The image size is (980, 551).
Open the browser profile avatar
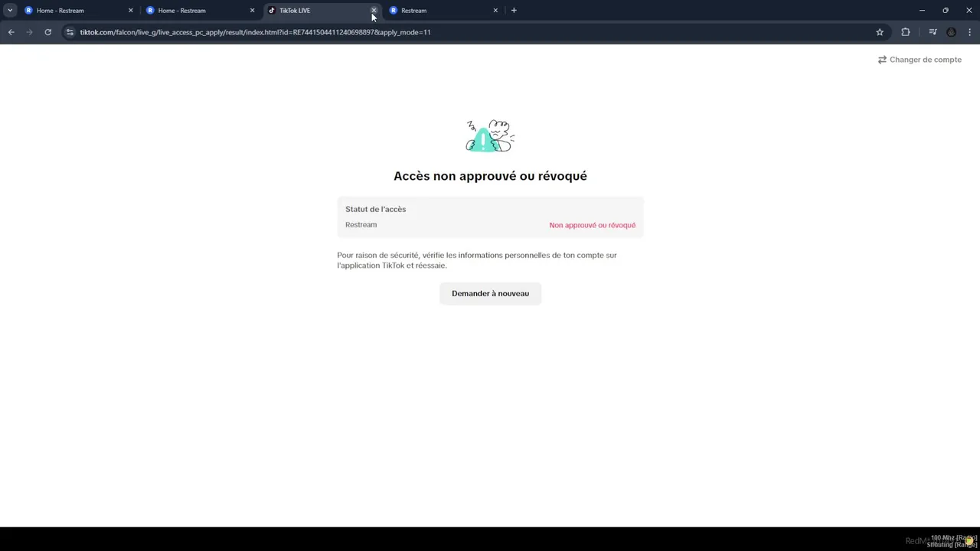coord(952,32)
